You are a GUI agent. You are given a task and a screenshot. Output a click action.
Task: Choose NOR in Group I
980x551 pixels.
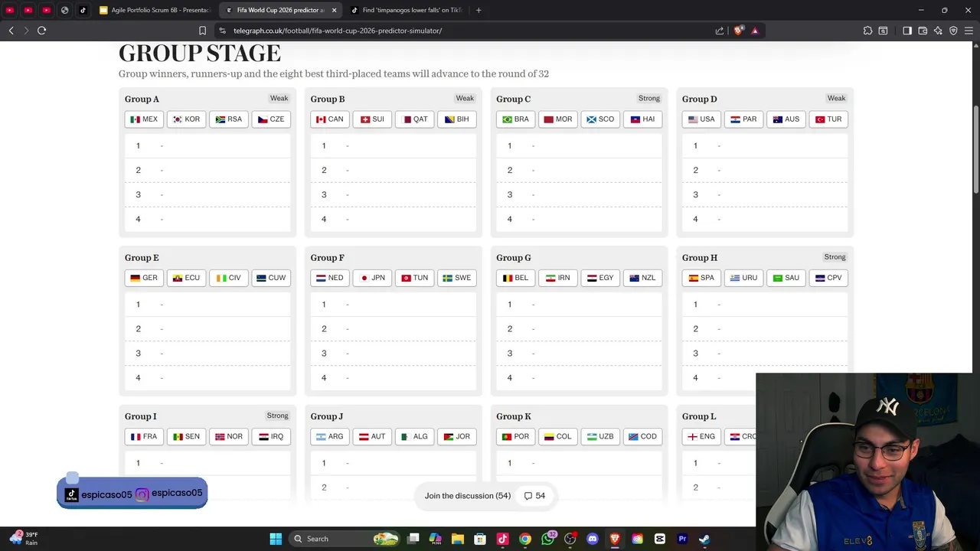pos(229,436)
